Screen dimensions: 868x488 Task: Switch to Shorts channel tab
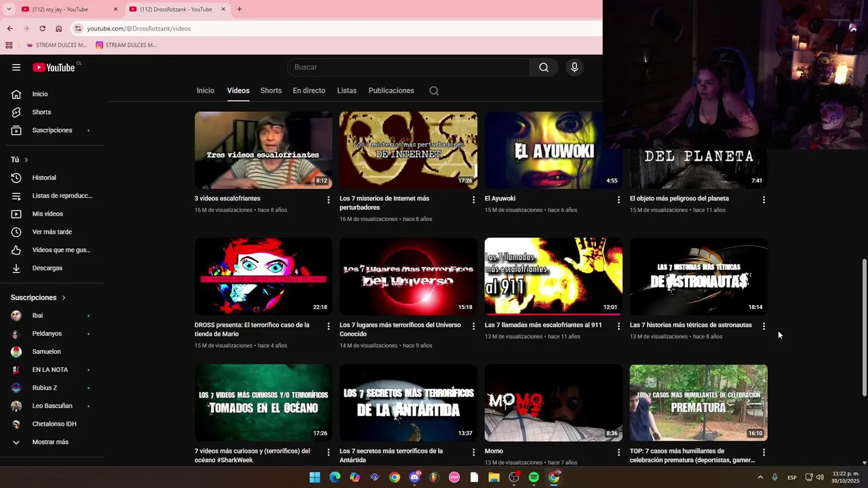[271, 91]
